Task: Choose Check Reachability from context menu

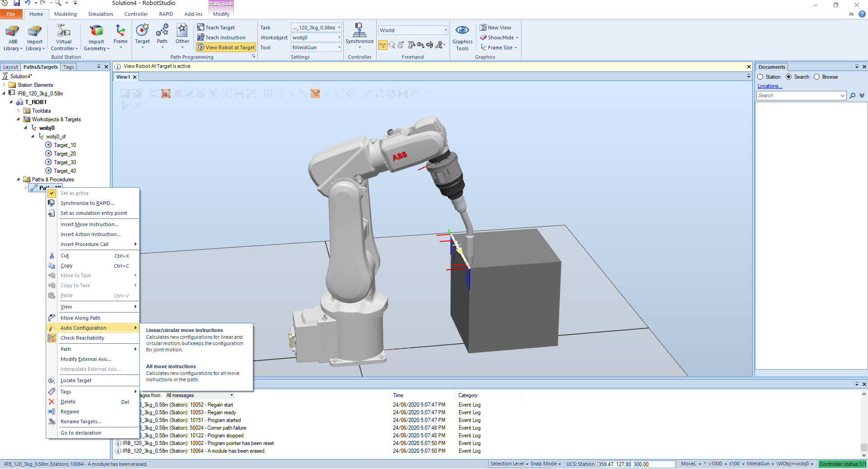Action: pyautogui.click(x=82, y=338)
